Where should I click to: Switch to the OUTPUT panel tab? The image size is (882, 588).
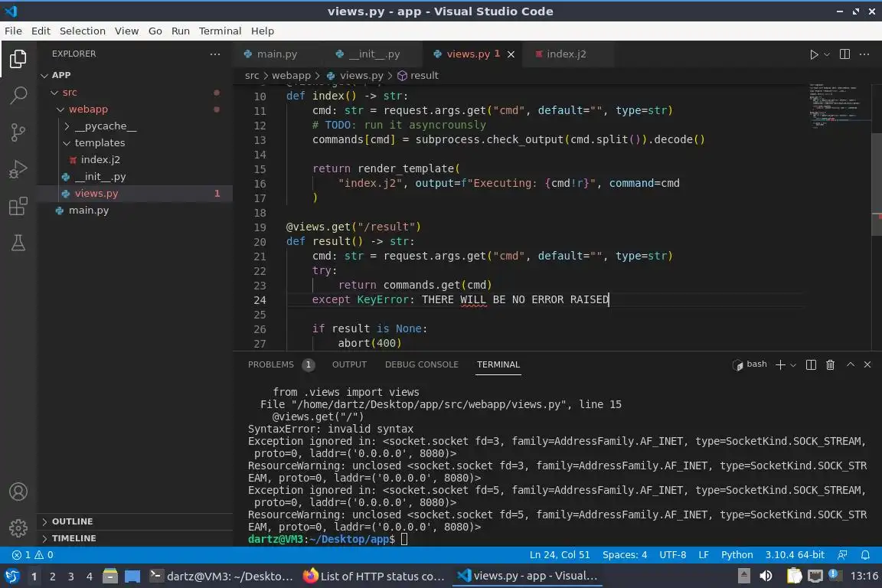click(349, 364)
